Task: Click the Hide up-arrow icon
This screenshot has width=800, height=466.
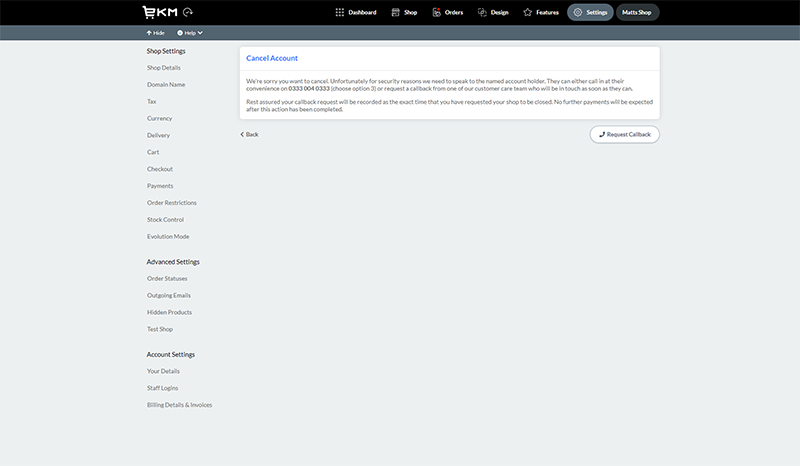Action: click(x=149, y=33)
